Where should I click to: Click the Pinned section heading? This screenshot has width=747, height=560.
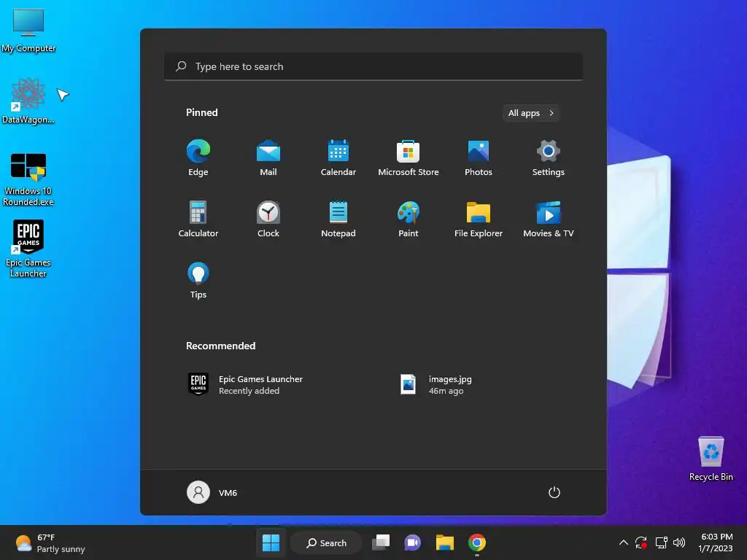(202, 112)
